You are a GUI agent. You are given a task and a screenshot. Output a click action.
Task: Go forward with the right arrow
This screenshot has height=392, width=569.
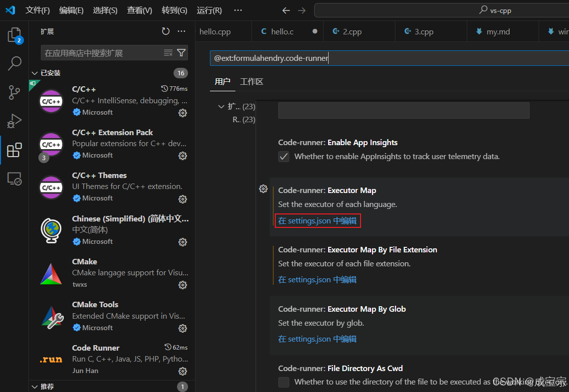tap(302, 10)
